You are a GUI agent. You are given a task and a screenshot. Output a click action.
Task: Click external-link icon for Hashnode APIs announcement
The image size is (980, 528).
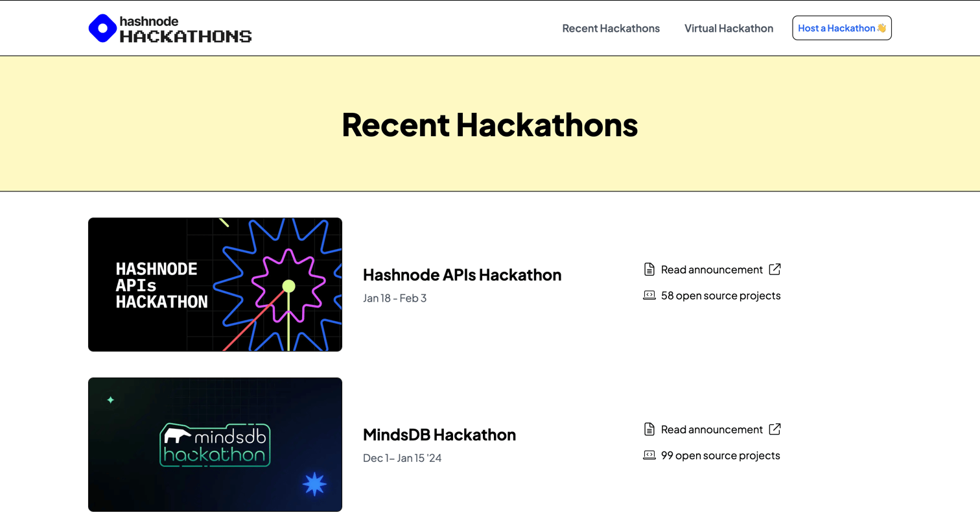pos(775,269)
